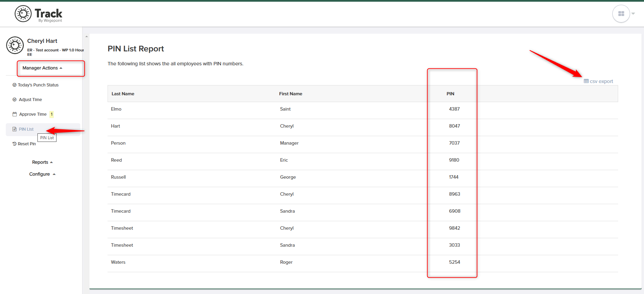Select first name Eric cell
The image size is (644, 294).
pyautogui.click(x=284, y=160)
